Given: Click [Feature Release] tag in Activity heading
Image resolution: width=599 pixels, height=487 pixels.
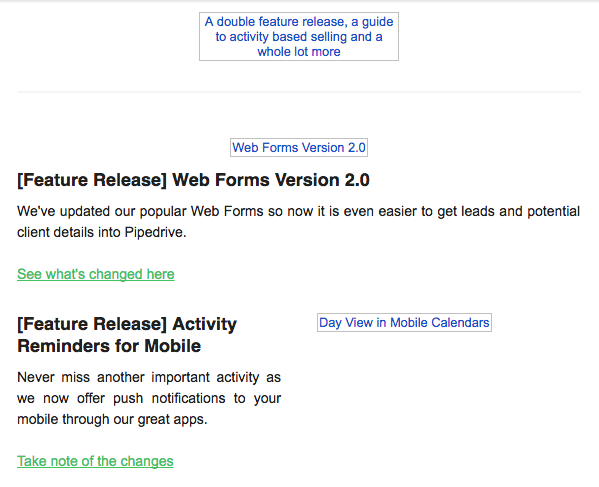Looking at the screenshot, I should (x=92, y=324).
